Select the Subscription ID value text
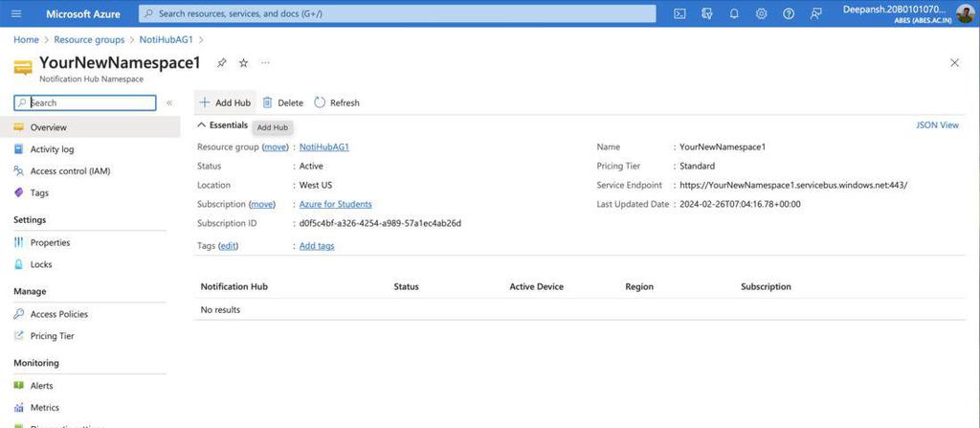980x428 pixels. coord(380,223)
